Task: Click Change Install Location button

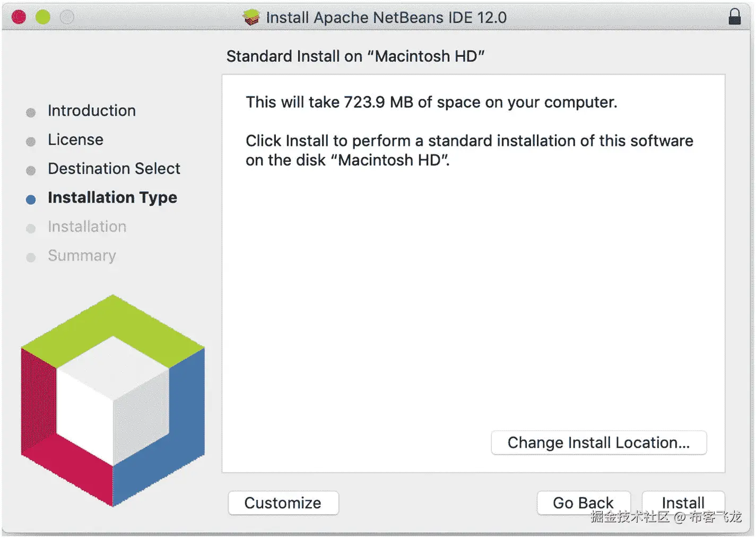Action: (x=598, y=442)
